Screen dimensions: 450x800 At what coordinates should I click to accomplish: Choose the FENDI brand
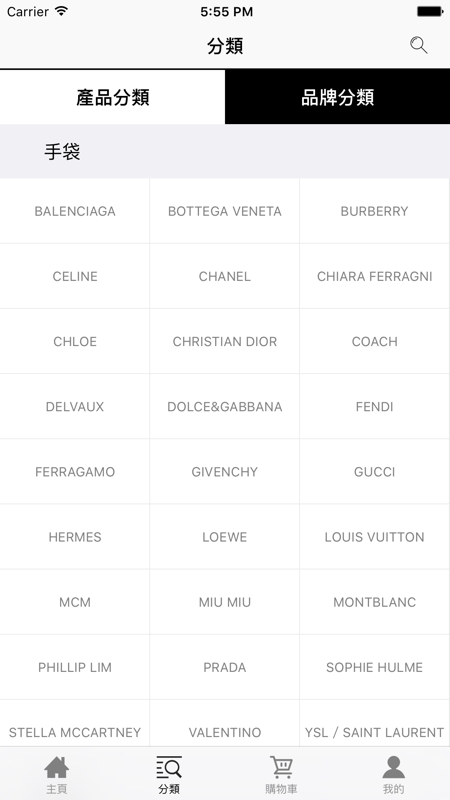374,407
